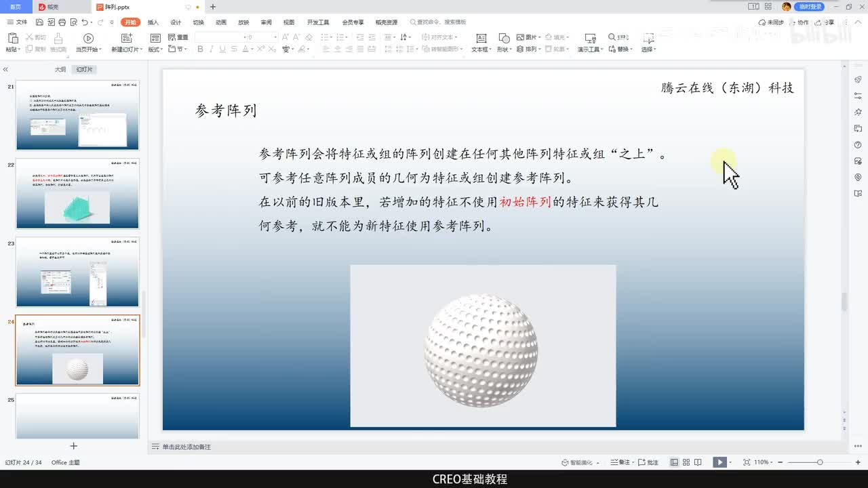868x488 pixels.
Task: Play slideshow from the status bar button
Action: pos(719,462)
